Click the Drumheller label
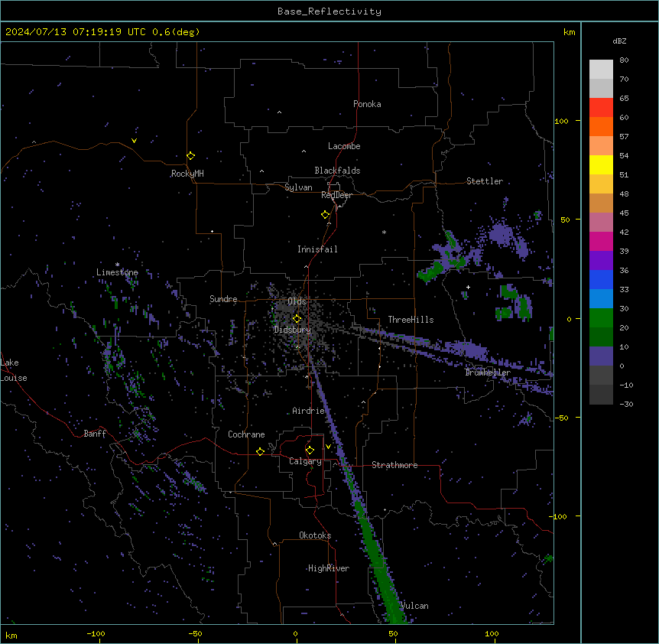This screenshot has width=659, height=644. (488, 372)
